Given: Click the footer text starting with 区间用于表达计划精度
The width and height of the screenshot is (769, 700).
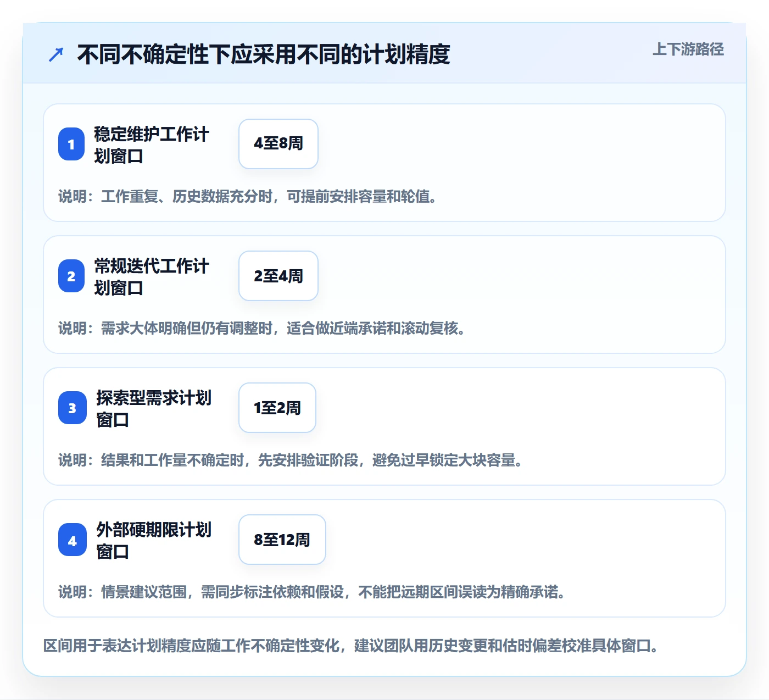Looking at the screenshot, I should click(x=352, y=645).
